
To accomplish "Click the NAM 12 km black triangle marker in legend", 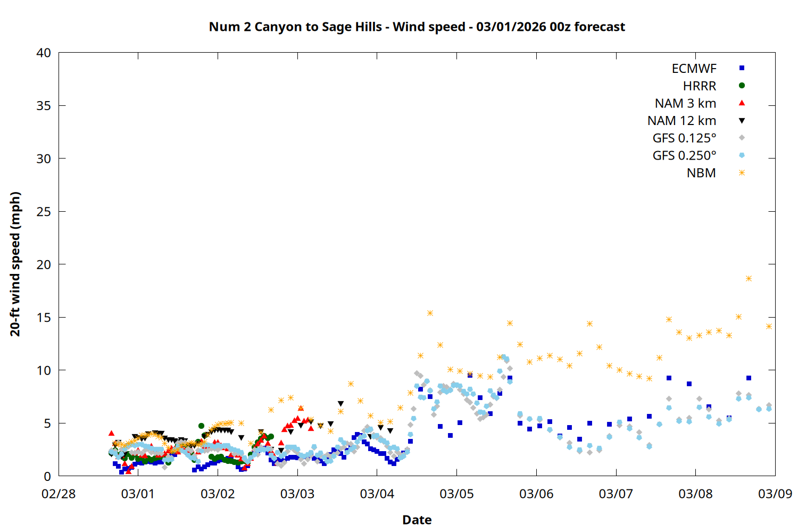I will [742, 121].
